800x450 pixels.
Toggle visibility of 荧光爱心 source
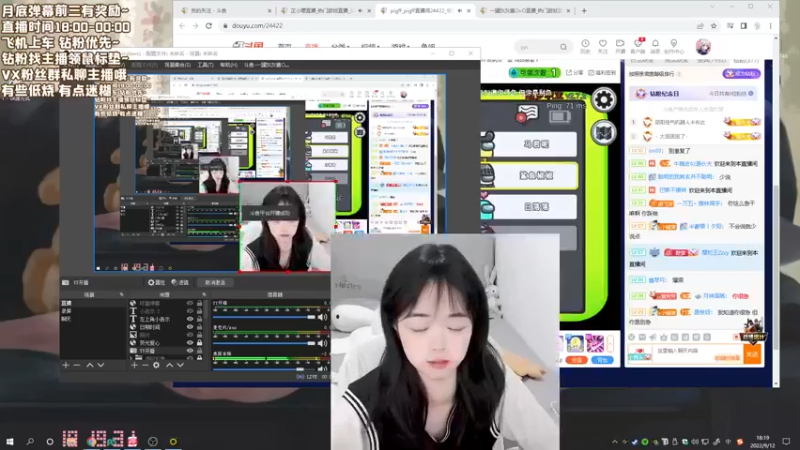point(190,343)
